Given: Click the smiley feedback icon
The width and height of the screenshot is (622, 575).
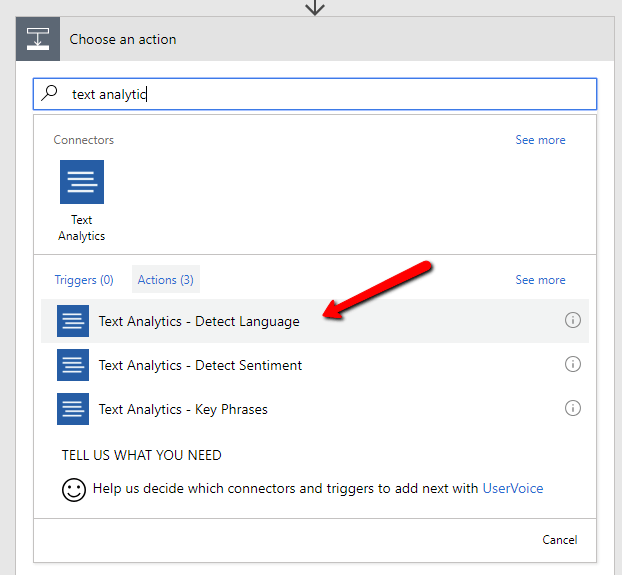Looking at the screenshot, I should (x=74, y=490).
